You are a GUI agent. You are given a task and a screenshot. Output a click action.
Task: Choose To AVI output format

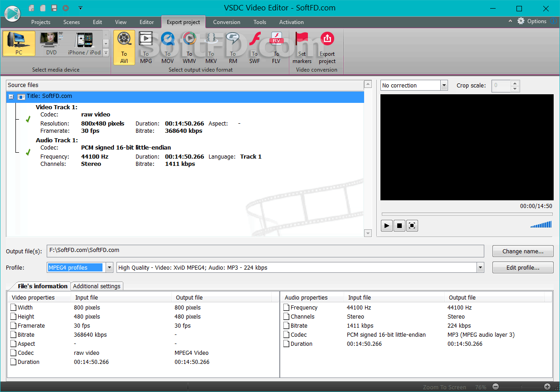pyautogui.click(x=124, y=48)
